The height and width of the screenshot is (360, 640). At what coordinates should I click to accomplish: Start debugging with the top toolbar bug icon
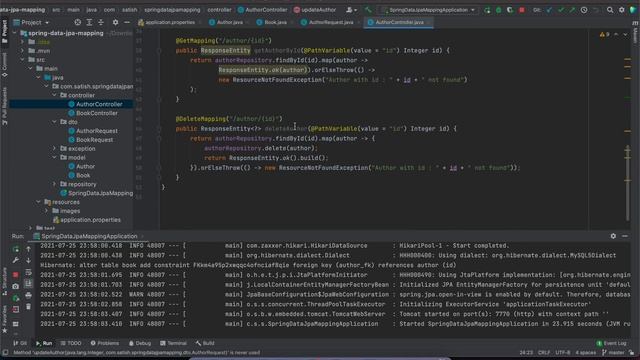click(x=499, y=10)
